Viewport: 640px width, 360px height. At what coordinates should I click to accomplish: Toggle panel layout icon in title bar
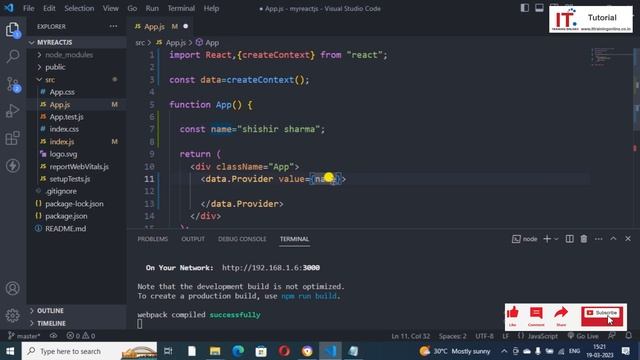tap(539, 8)
